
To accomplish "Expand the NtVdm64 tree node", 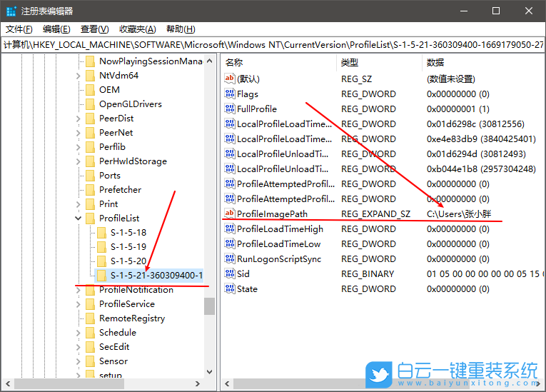I will pos(79,76).
